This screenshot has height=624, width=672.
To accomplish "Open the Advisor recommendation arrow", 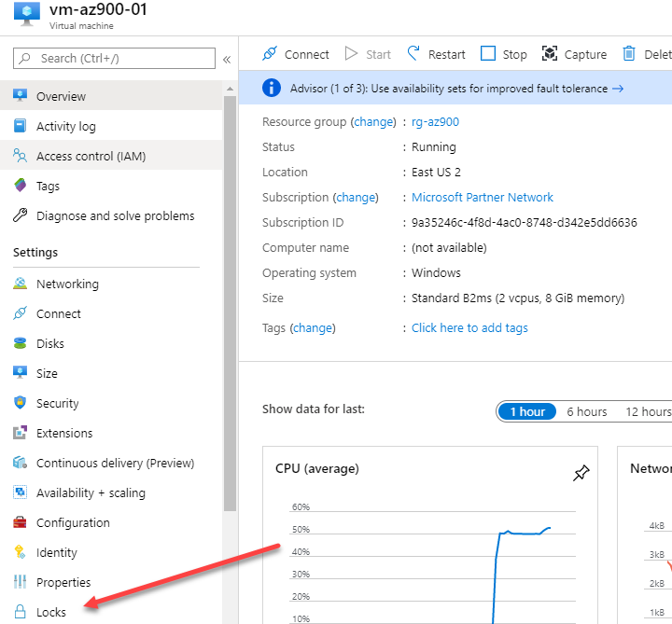I will pyautogui.click(x=618, y=89).
